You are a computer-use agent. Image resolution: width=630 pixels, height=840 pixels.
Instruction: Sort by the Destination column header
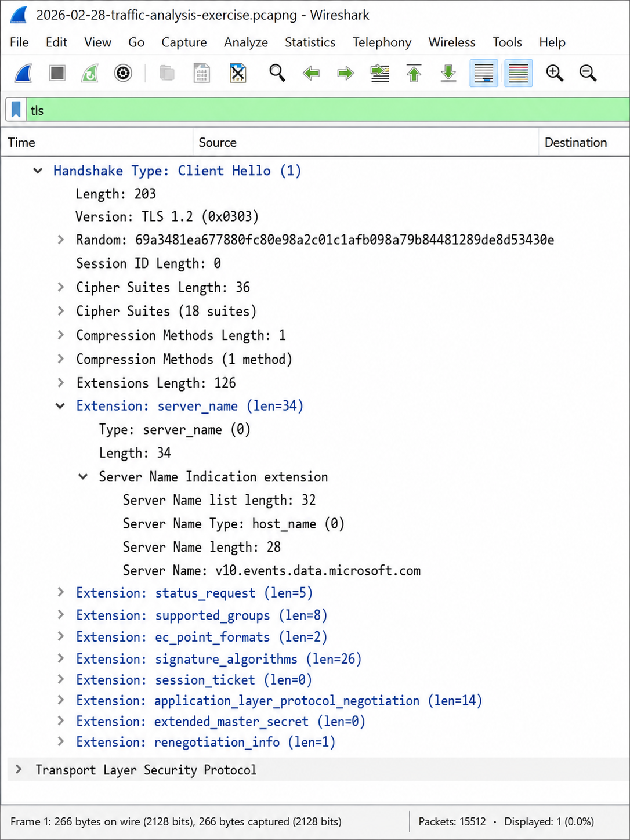tap(584, 142)
